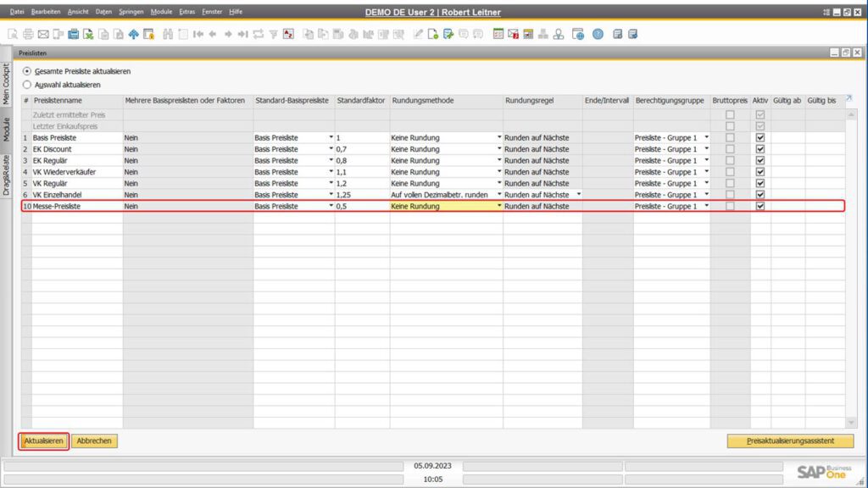Click the pencil layout designer icon
Image resolution: width=868 pixels, height=488 pixels.
point(418,34)
